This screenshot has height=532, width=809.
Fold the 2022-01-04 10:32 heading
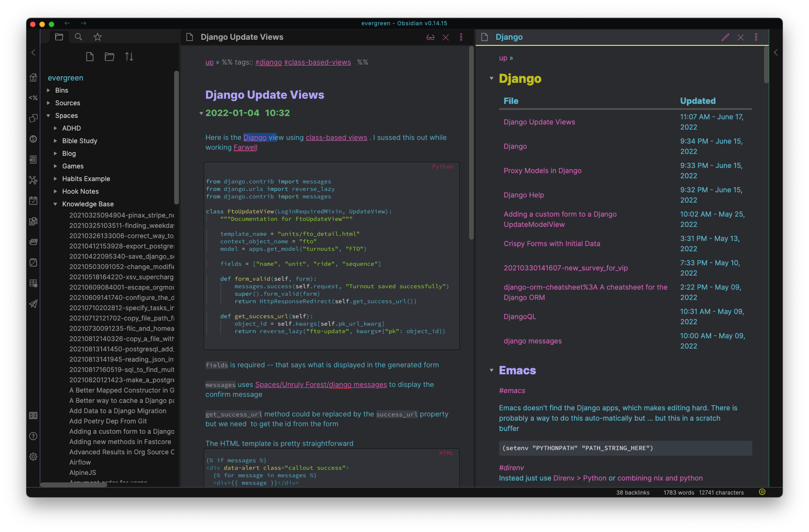[x=201, y=113]
